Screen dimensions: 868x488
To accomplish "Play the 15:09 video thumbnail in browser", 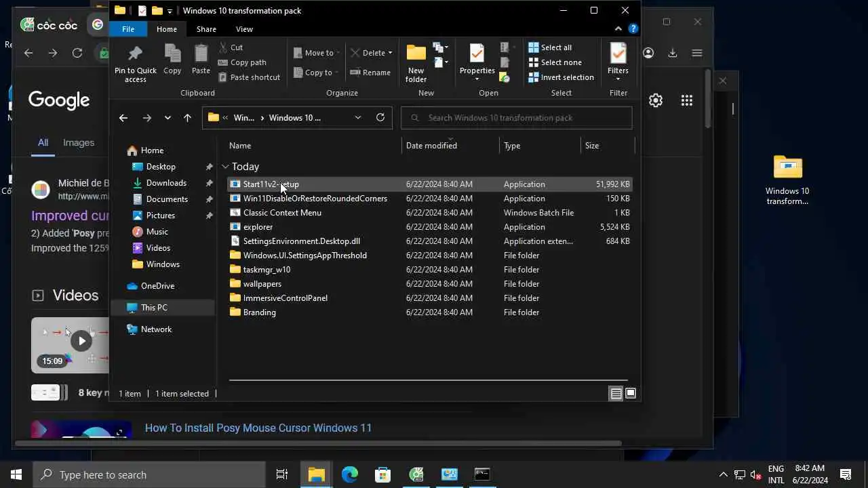I will [x=81, y=341].
